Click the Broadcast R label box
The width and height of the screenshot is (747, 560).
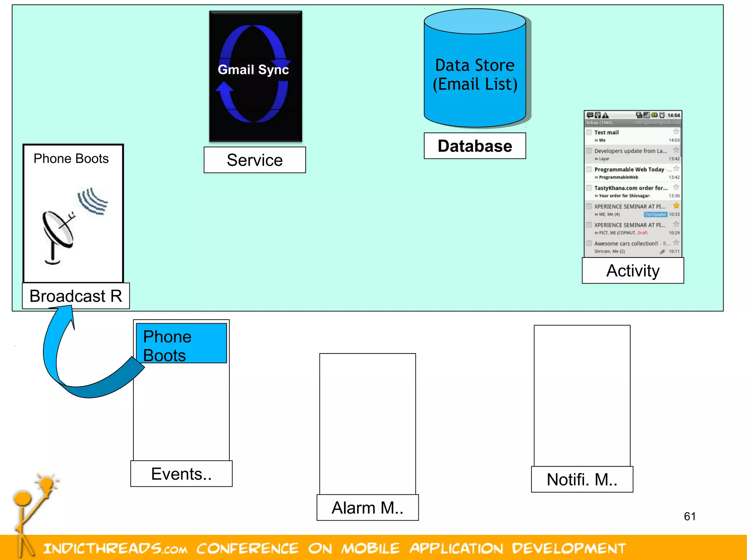(76, 296)
